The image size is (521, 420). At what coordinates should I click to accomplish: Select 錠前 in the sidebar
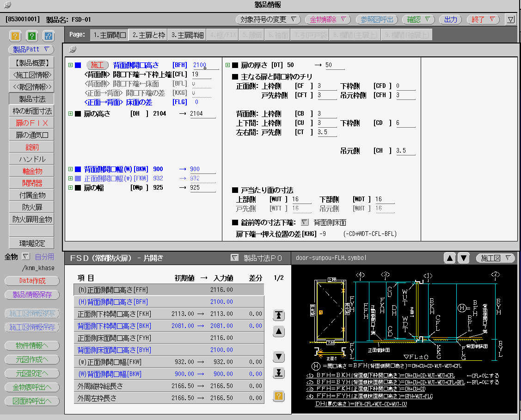coord(32,147)
